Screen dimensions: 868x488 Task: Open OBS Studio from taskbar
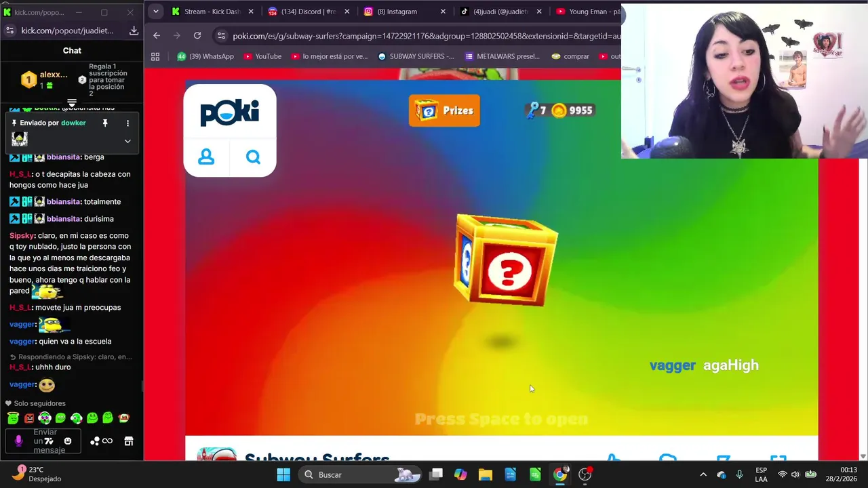click(585, 474)
